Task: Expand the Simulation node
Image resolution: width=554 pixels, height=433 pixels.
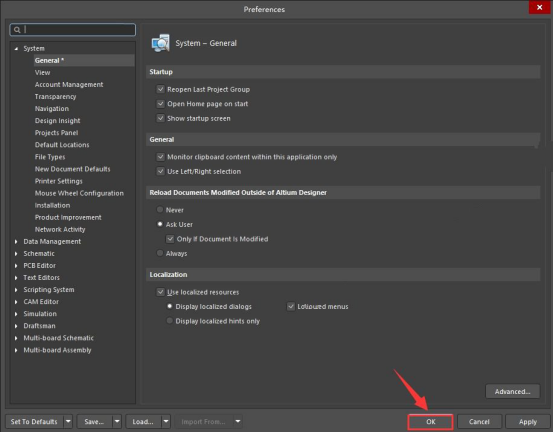Action: [16, 314]
